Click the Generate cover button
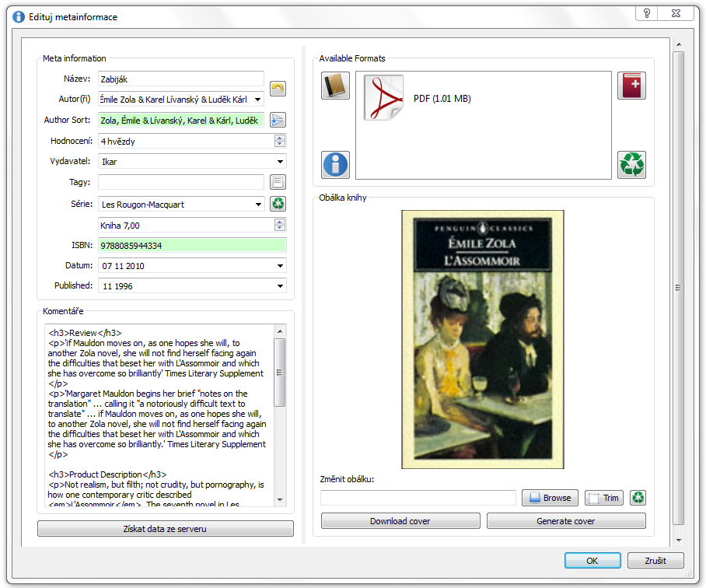 [x=566, y=521]
